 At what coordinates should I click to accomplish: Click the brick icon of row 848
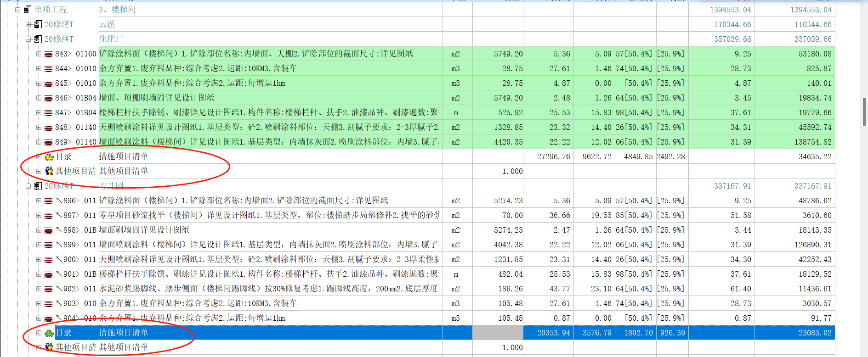[48, 128]
